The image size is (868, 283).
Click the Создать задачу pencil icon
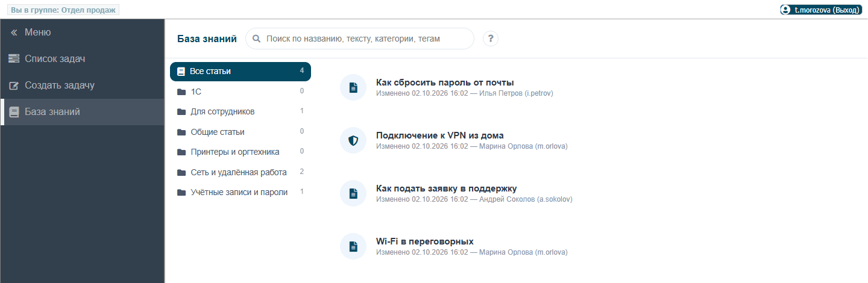click(14, 86)
